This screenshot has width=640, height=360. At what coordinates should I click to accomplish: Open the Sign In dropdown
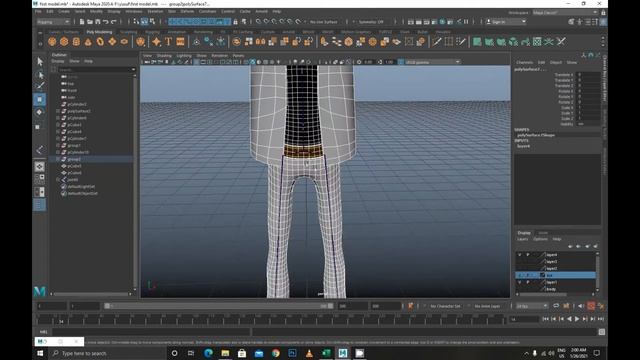coord(506,22)
